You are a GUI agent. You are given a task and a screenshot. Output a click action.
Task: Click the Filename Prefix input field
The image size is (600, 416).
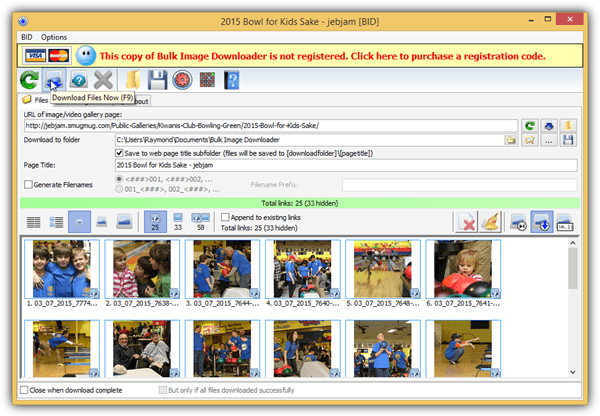(x=460, y=185)
